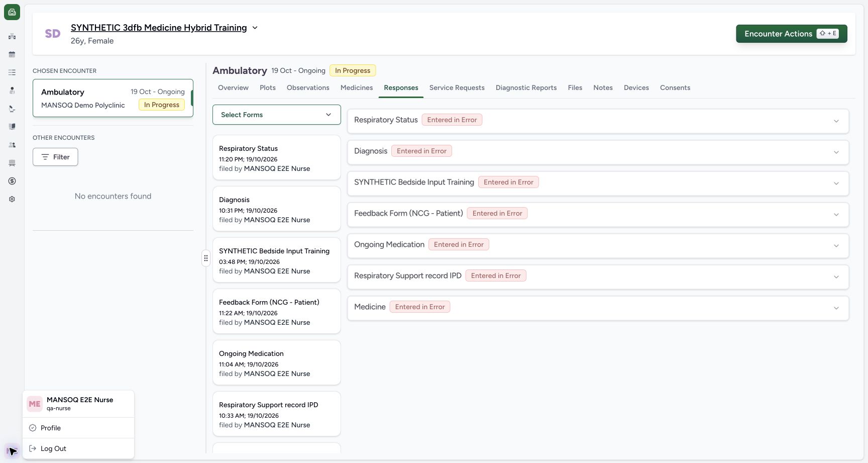Click the panel resize grip handle
This screenshot has height=463, width=868.
tap(206, 258)
